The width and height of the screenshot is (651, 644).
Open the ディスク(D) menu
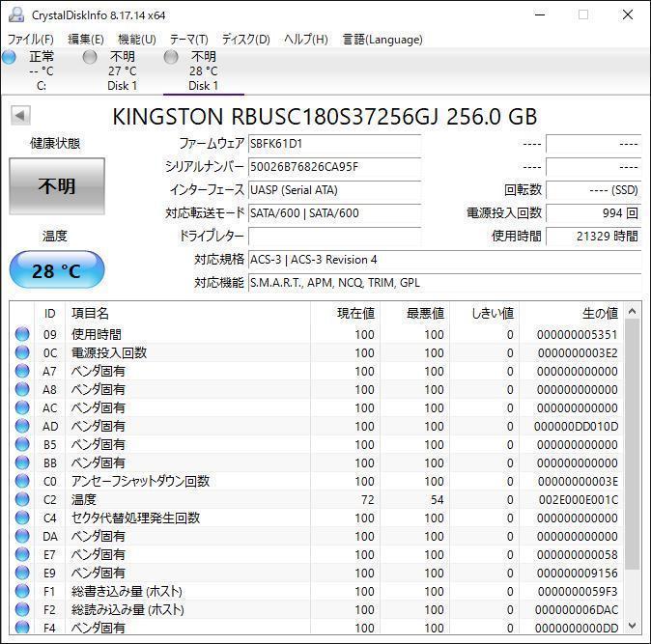245,40
